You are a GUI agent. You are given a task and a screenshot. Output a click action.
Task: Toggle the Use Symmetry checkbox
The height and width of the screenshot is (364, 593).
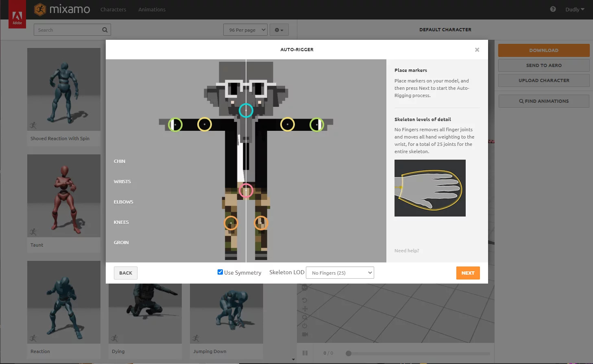tap(220, 272)
